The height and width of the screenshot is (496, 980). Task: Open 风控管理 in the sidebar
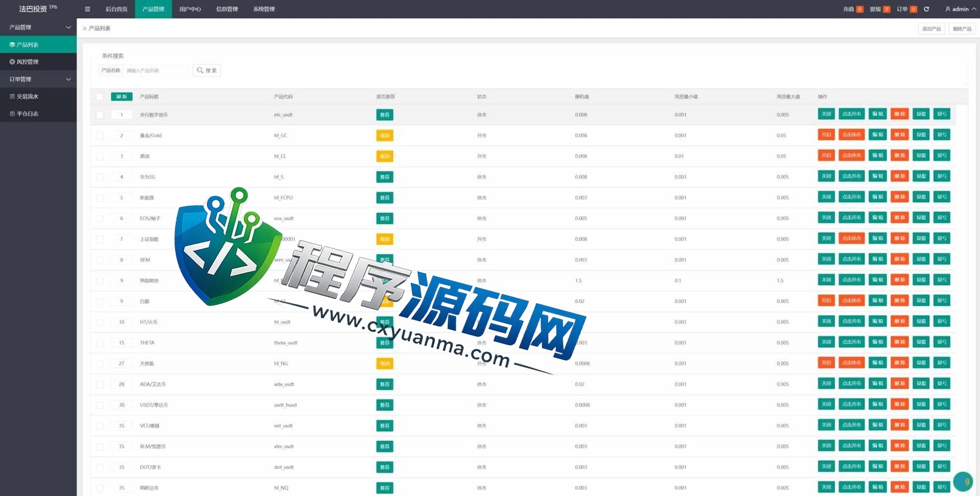click(38, 62)
